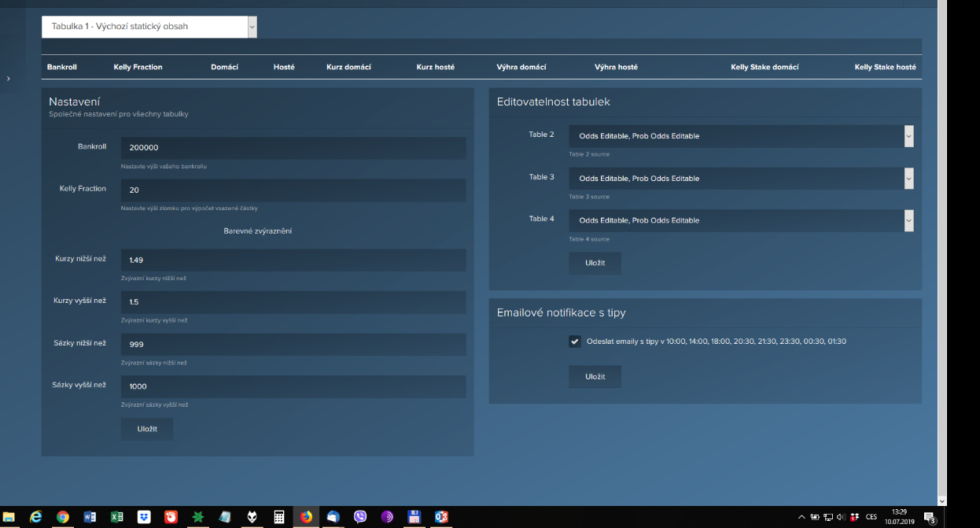The image size is (980, 528).
Task: Open Google Chrome from the taskbar
Action: tap(63, 517)
